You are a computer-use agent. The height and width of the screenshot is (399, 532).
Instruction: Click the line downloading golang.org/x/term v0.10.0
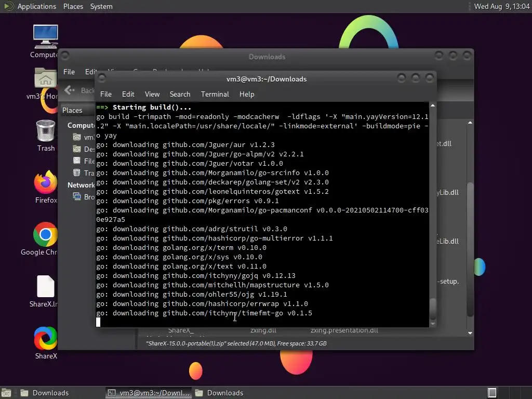[181, 248]
